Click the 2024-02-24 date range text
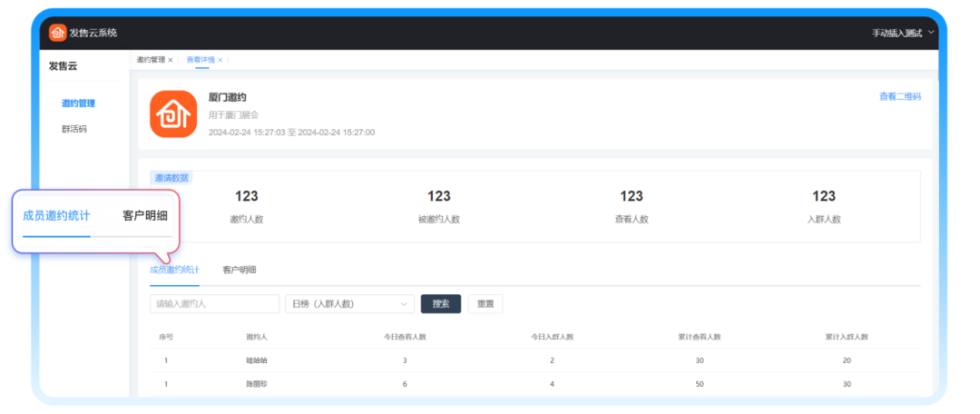Viewport: 980px width, 414px height. point(292,133)
